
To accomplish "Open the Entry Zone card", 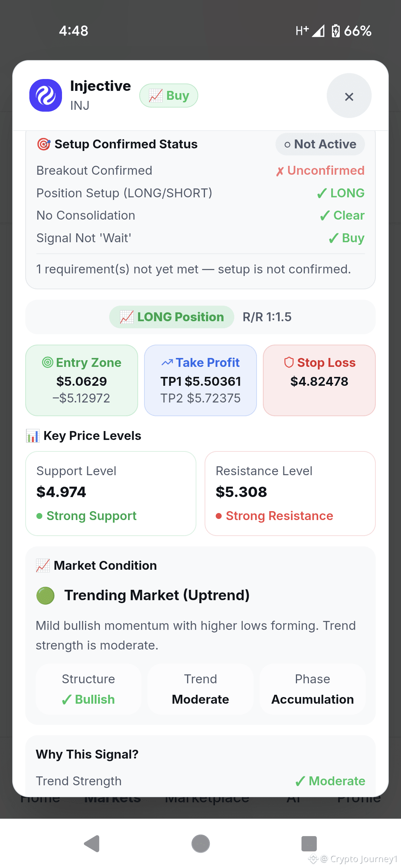I will 82,380.
